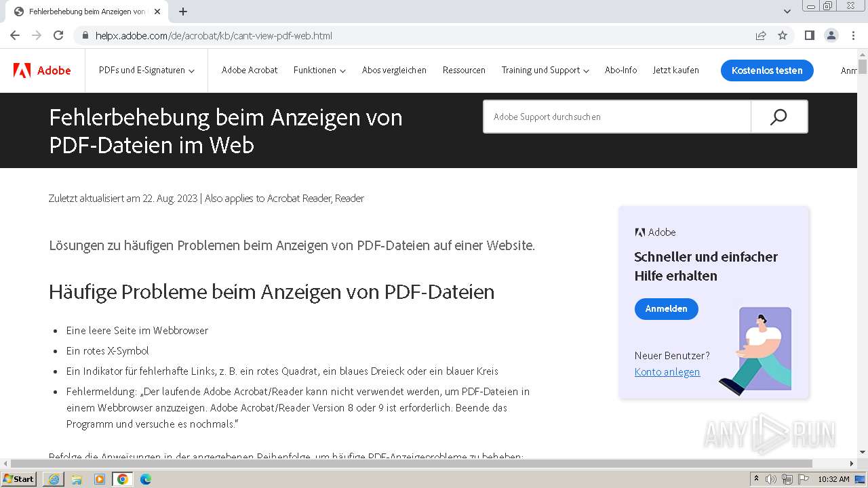Image resolution: width=868 pixels, height=488 pixels.
Task: Click the blue Anmelden button
Action: coord(666,308)
